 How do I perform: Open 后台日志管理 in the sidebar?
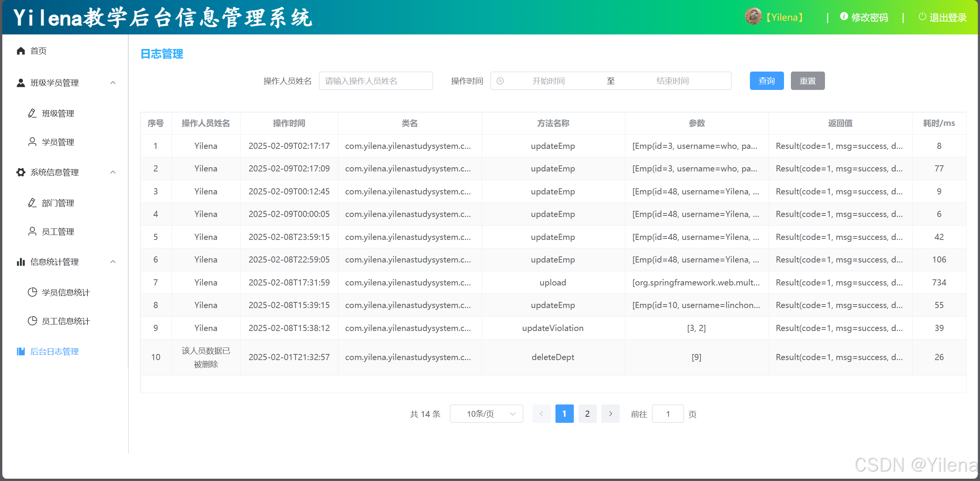pos(54,351)
